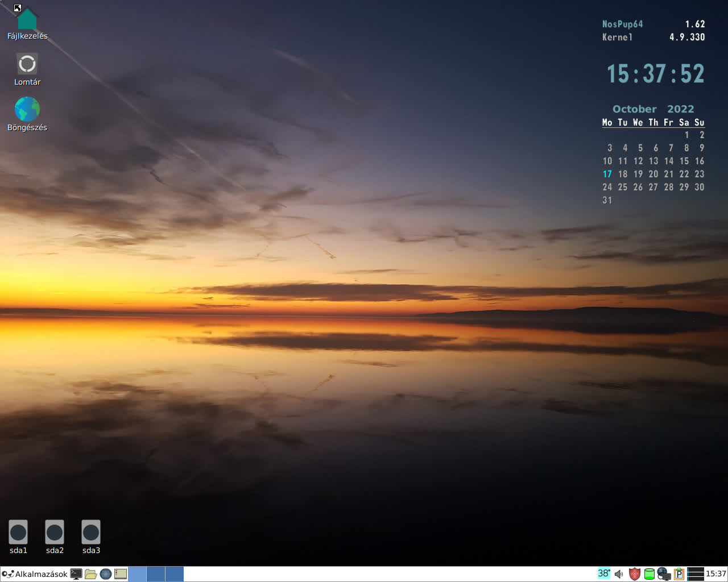This screenshot has width=728, height=582.
Task: Click the green storage cylinder tray icon
Action: point(649,574)
